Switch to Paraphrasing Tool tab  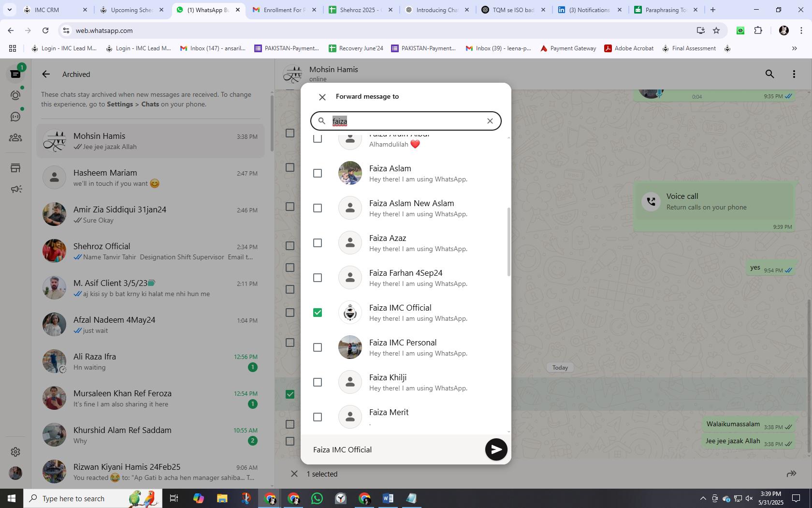pyautogui.click(x=666, y=10)
